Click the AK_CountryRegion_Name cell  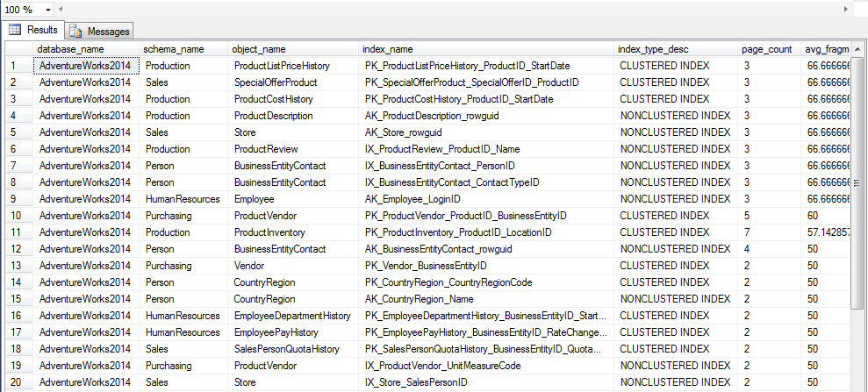point(486,298)
